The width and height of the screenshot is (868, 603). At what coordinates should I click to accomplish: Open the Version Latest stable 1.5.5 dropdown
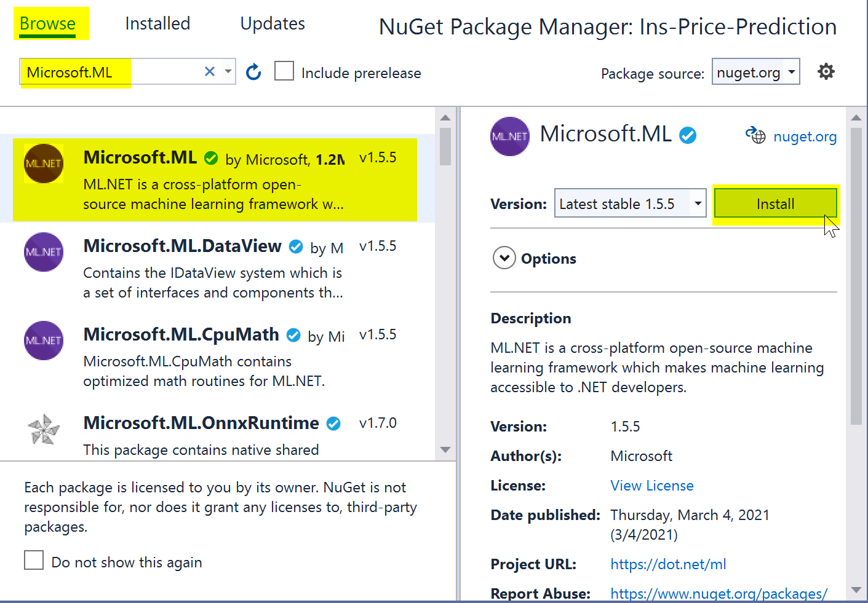[x=630, y=203]
